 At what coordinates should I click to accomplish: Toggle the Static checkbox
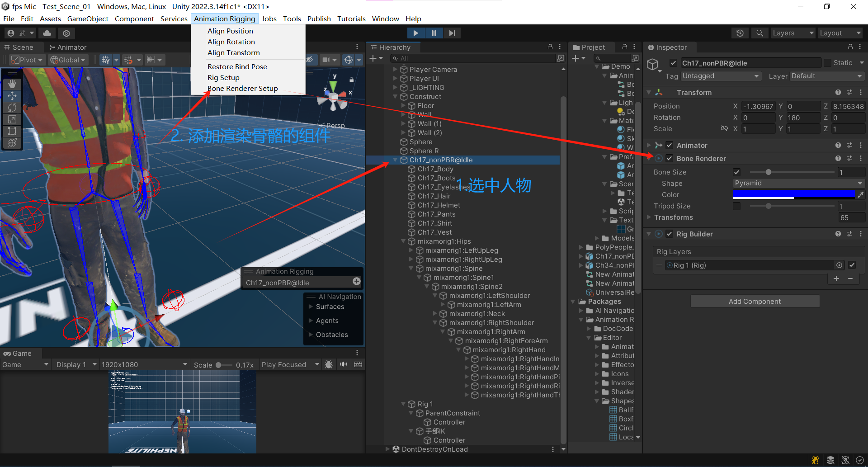[x=828, y=63]
